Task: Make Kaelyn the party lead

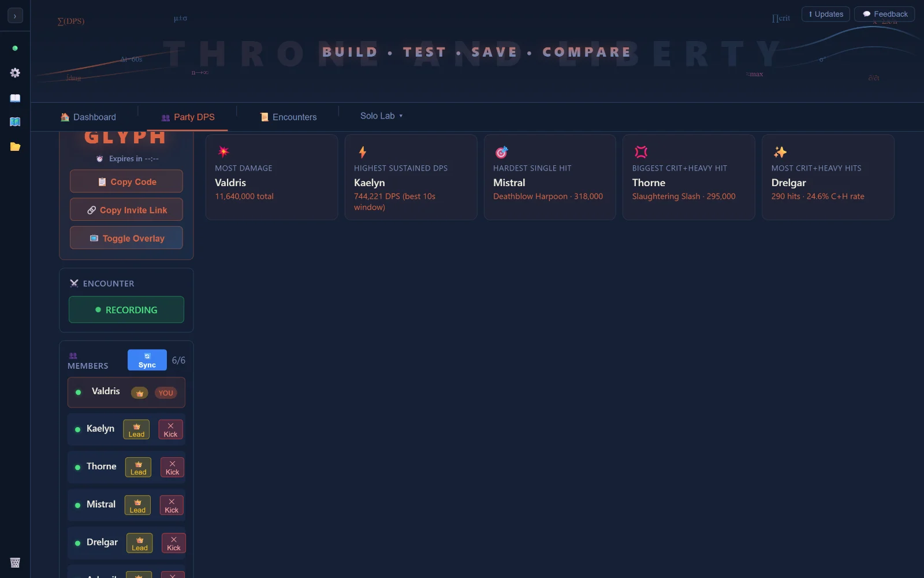Action: click(x=136, y=429)
